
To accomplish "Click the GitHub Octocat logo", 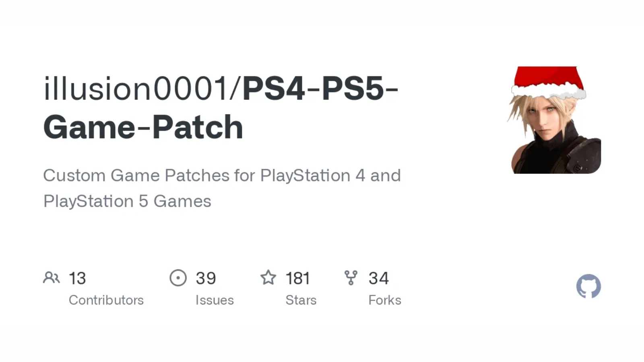I will pyautogui.click(x=588, y=286).
